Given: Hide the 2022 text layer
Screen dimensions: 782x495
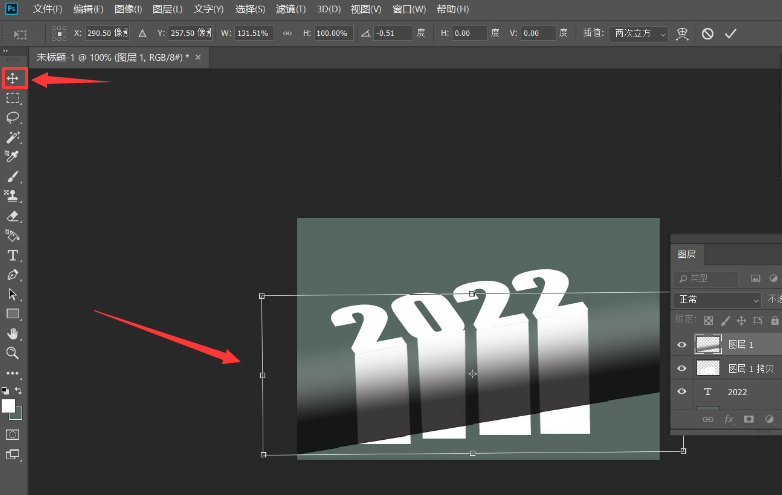Looking at the screenshot, I should coord(682,392).
